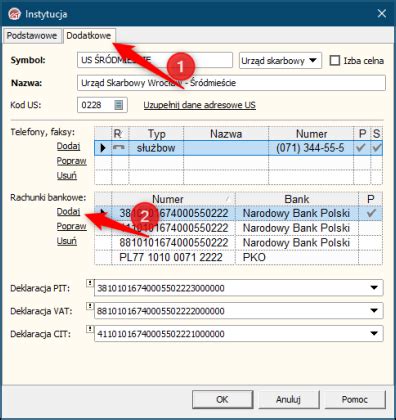Select the Narodowy Bank Polski cell in the first account row
This screenshot has height=420, width=396.
(x=297, y=213)
